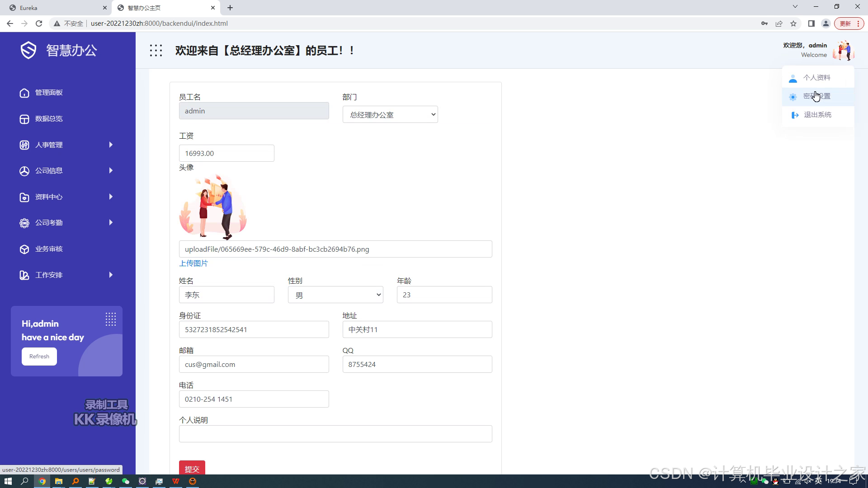The width and height of the screenshot is (868, 488).
Task: Click the admin avatar in top right
Action: (x=844, y=50)
